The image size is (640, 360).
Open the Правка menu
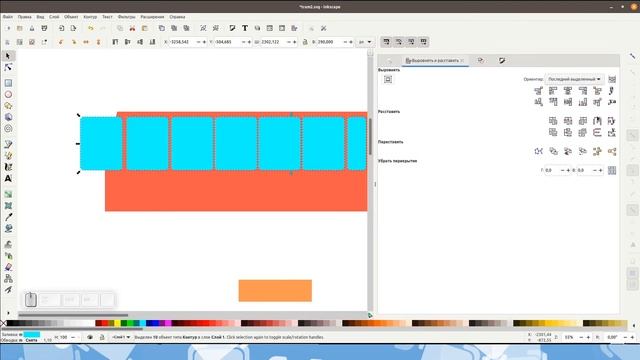(x=24, y=17)
